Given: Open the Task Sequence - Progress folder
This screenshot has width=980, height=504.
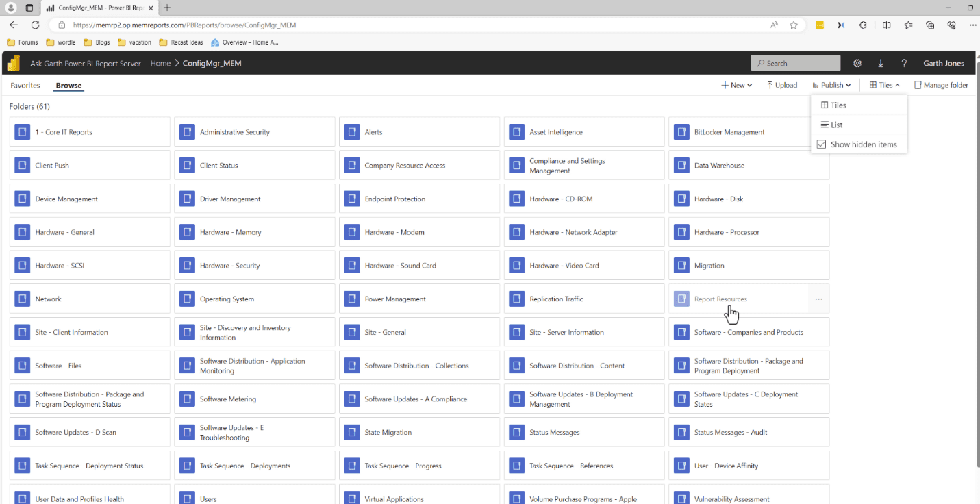Looking at the screenshot, I should tap(419, 466).
